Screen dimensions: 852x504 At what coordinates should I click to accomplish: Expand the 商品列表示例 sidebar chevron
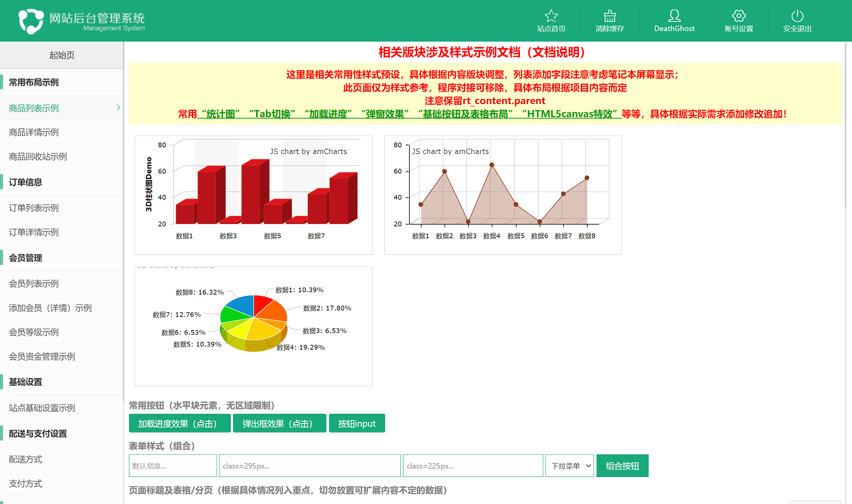pos(118,107)
